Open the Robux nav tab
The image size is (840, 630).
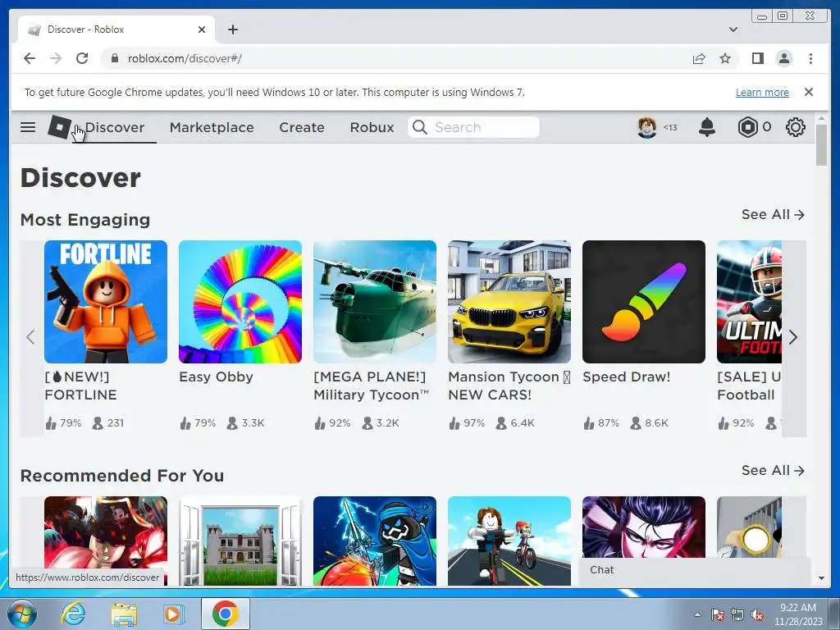372,127
